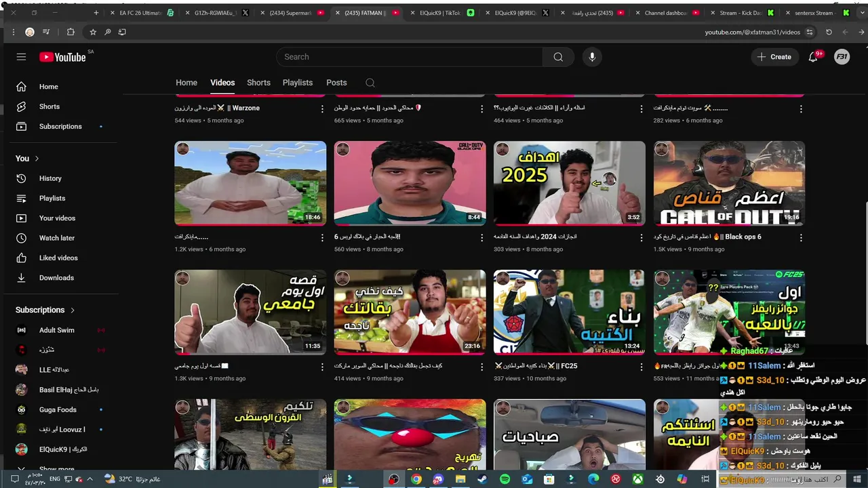Open the browser extensions puzzle icon
The image size is (868, 488).
71,32
